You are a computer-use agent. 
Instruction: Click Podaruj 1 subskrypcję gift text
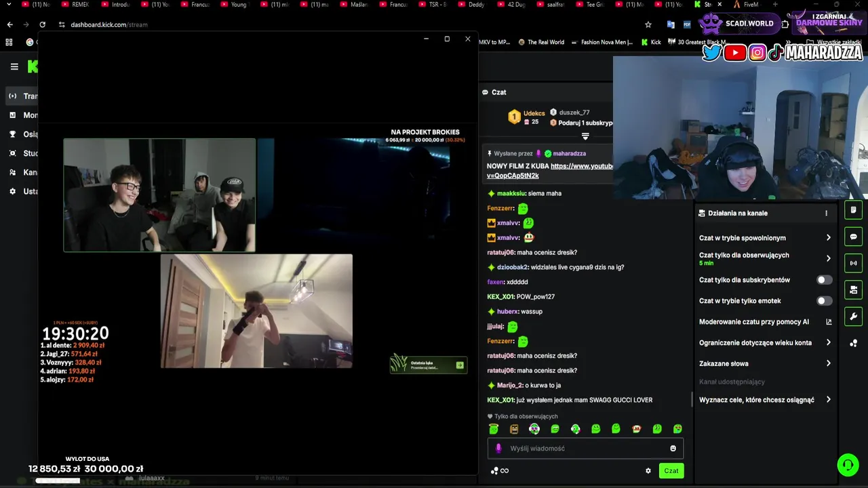pos(585,123)
